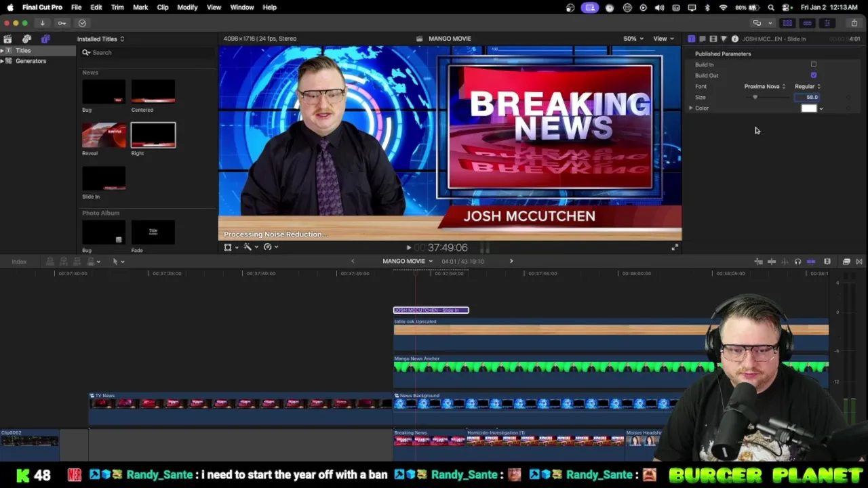Open the color popup arrow beside swatch

coord(821,108)
